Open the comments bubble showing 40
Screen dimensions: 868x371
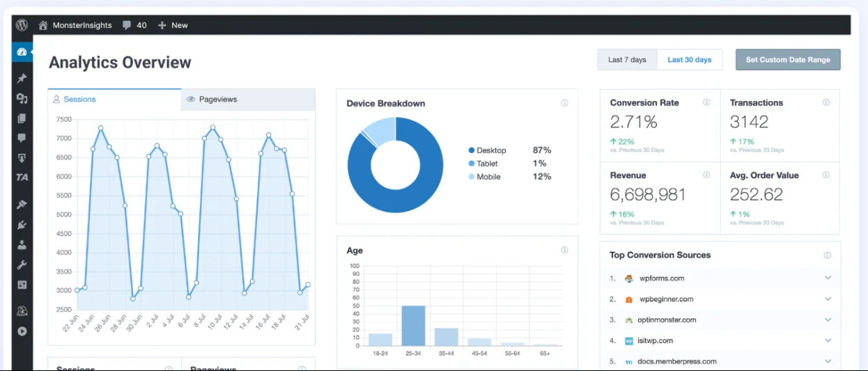tap(134, 25)
